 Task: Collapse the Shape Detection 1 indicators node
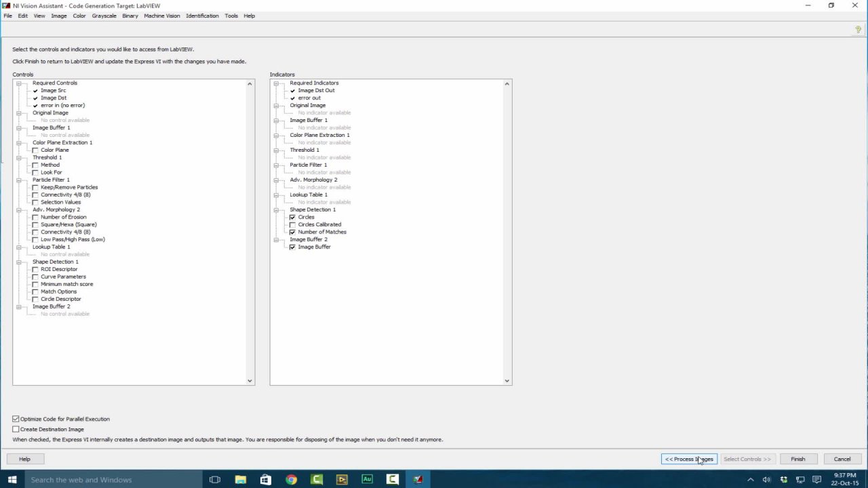pos(276,209)
